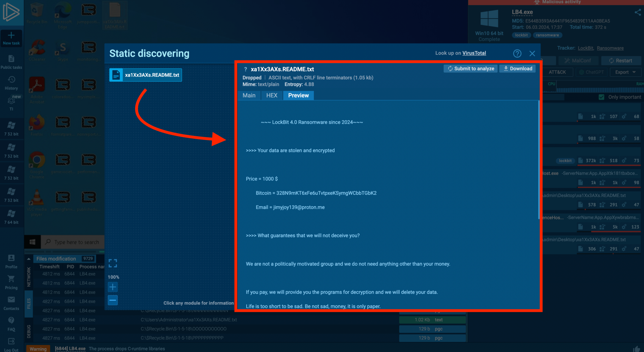Viewport: 644px width, 352px height.
Task: Download the xa1Xx3AXs.README.txt file
Action: point(517,68)
